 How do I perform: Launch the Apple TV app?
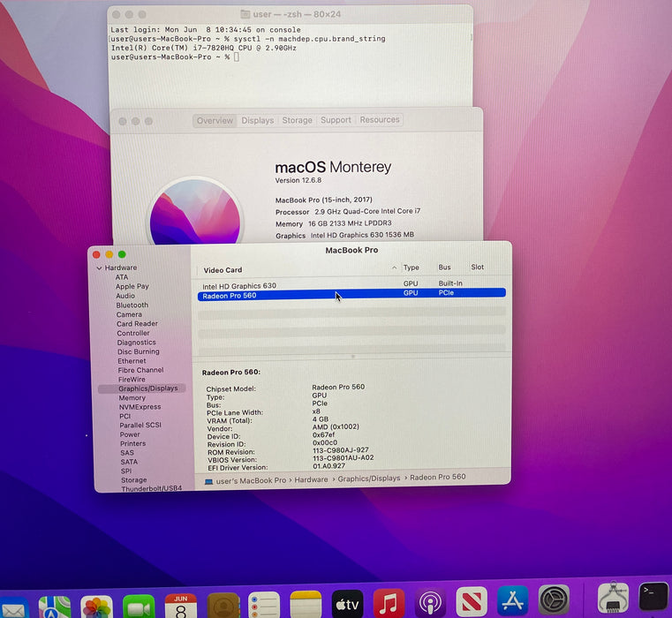[x=347, y=603]
